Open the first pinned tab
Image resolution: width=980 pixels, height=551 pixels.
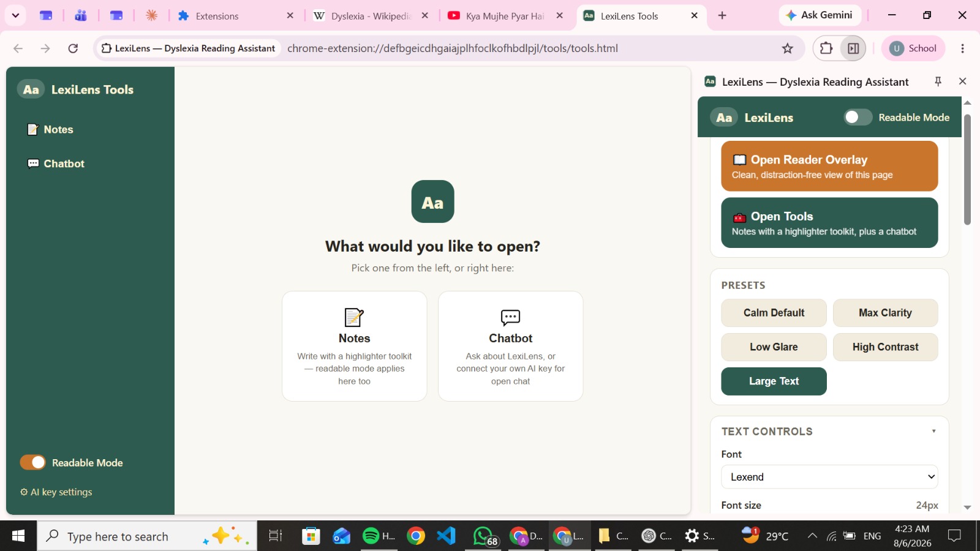tap(46, 16)
